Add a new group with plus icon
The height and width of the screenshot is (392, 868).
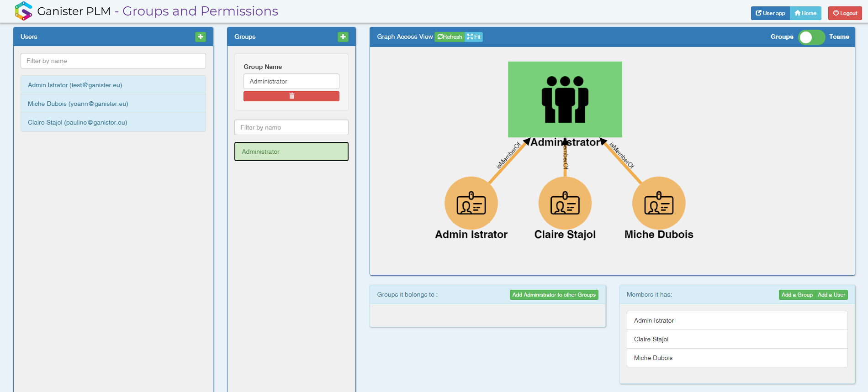[x=343, y=37]
